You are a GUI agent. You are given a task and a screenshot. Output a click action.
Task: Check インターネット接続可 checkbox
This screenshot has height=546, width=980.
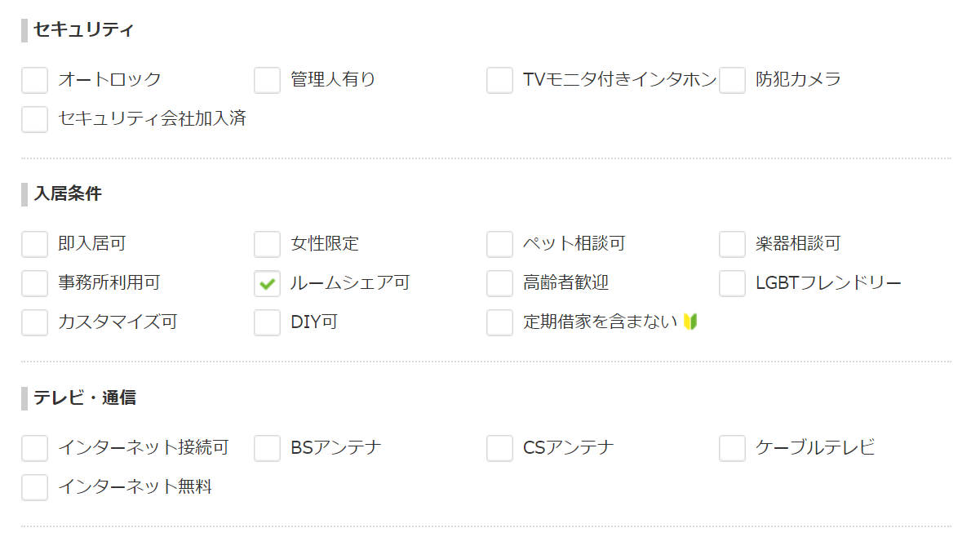tap(35, 448)
